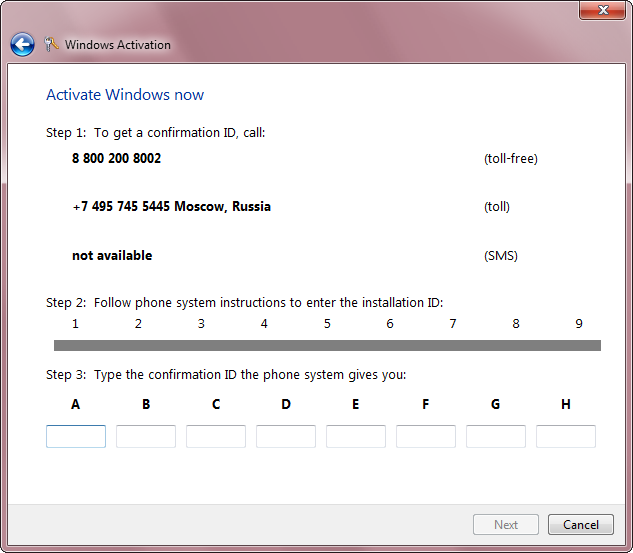Screen dimensions: 633x553
Task: Click the 'Activate Windows now' heading
Action: point(125,95)
